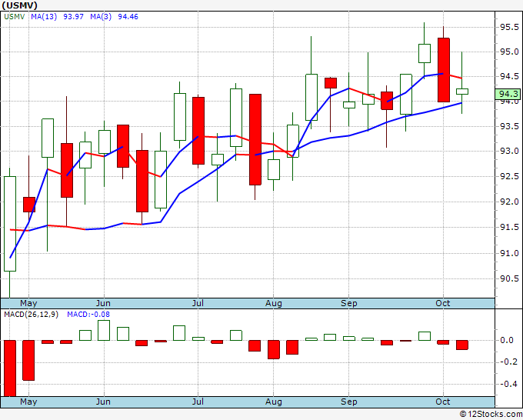Click the 90.5 price axis label
This screenshot has height=420, width=523.
(509, 278)
